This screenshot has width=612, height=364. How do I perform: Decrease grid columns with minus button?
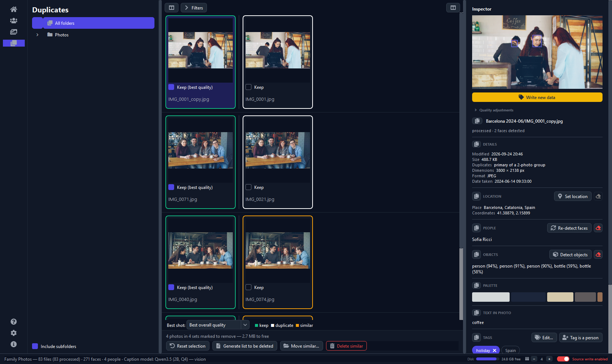(x=534, y=359)
